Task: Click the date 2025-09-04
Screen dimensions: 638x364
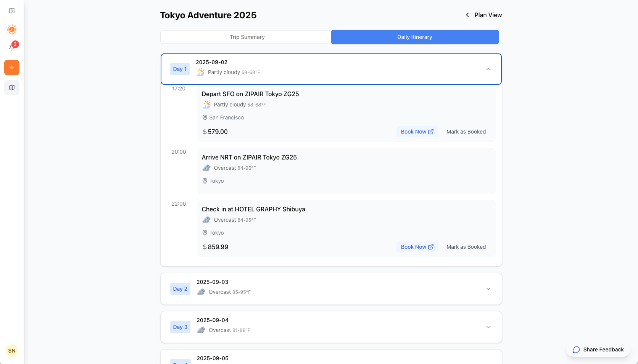Action: pyautogui.click(x=212, y=320)
